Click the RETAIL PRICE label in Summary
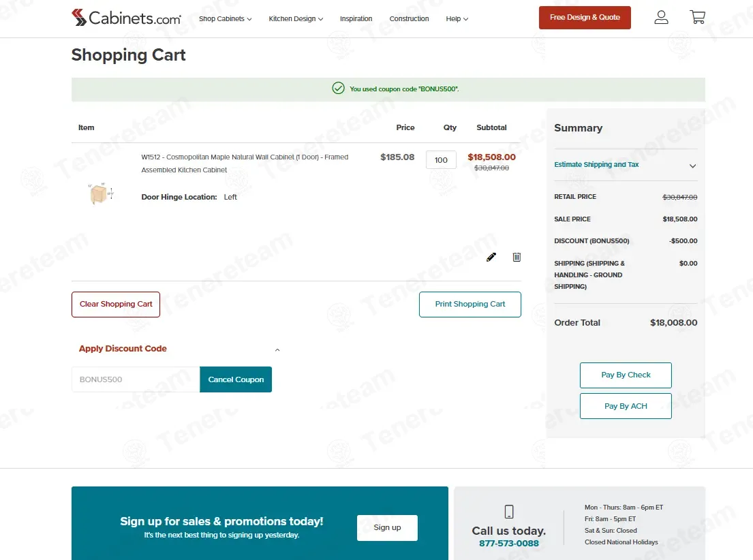 575,197
